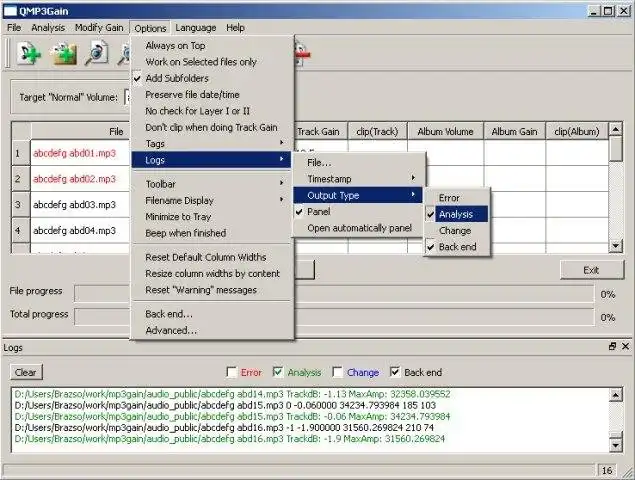Click file table scrollbar up arrow
The image size is (635, 480).
pos(616,129)
